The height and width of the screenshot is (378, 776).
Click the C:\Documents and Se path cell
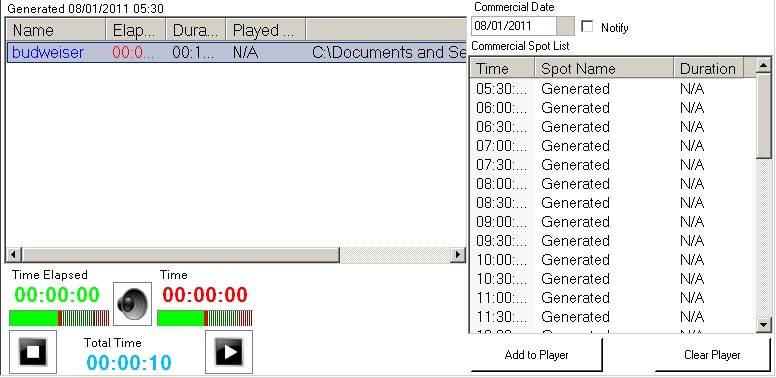pos(389,52)
